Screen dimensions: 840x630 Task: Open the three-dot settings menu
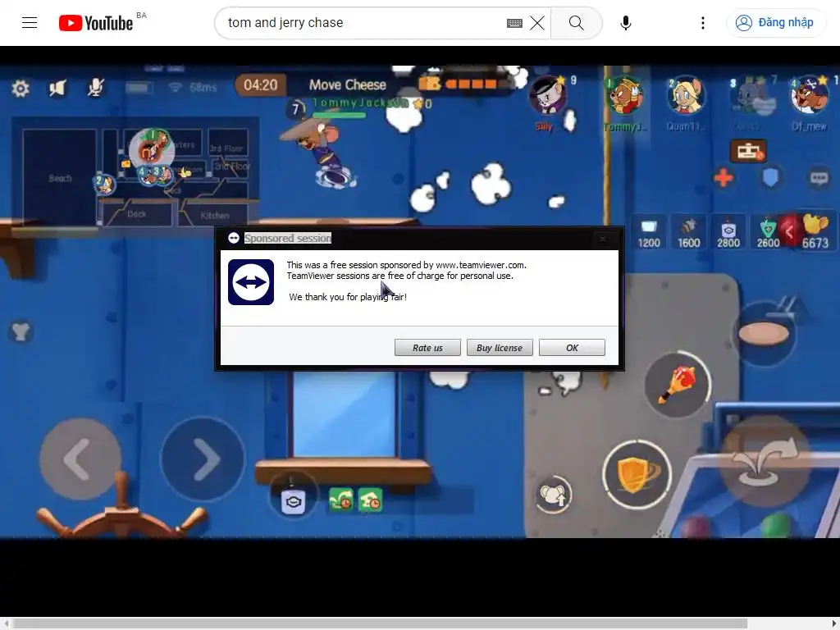(x=703, y=23)
